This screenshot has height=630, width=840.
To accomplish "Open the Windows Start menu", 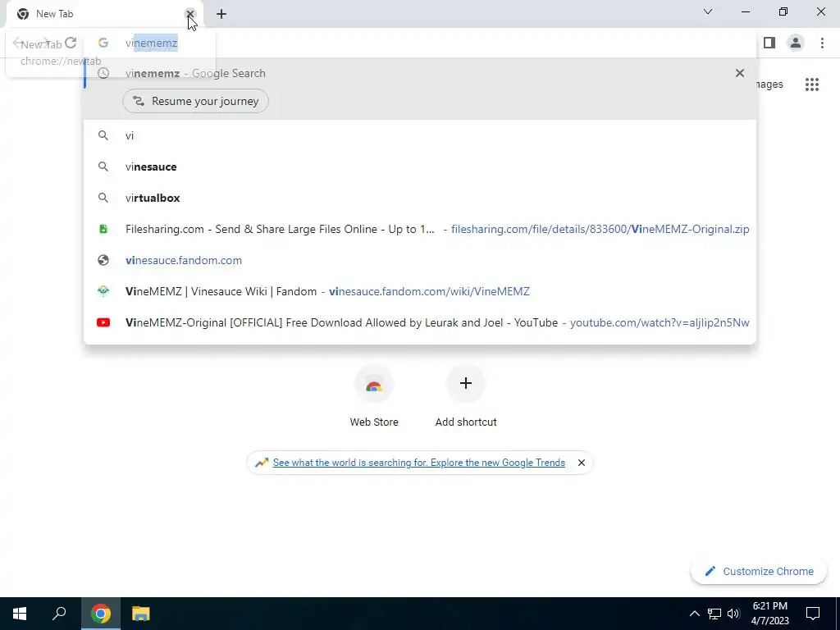I will (20, 614).
